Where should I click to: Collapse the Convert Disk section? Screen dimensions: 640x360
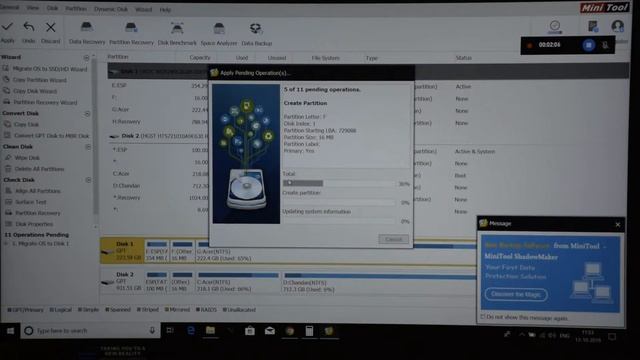pos(87,113)
